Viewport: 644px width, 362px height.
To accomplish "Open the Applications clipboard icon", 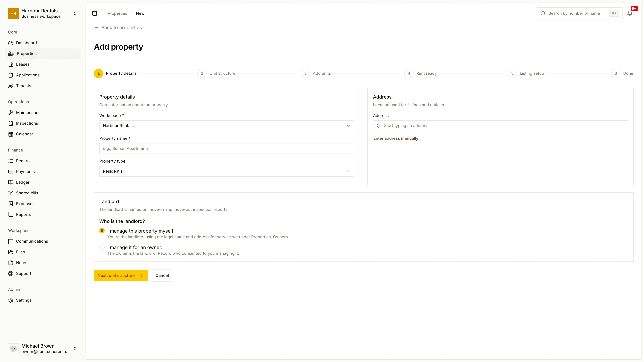I will tap(11, 75).
